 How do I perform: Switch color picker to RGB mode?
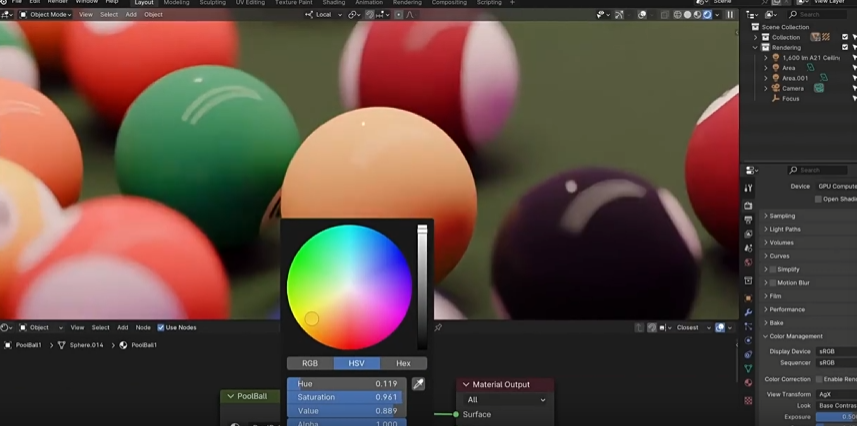[310, 363]
